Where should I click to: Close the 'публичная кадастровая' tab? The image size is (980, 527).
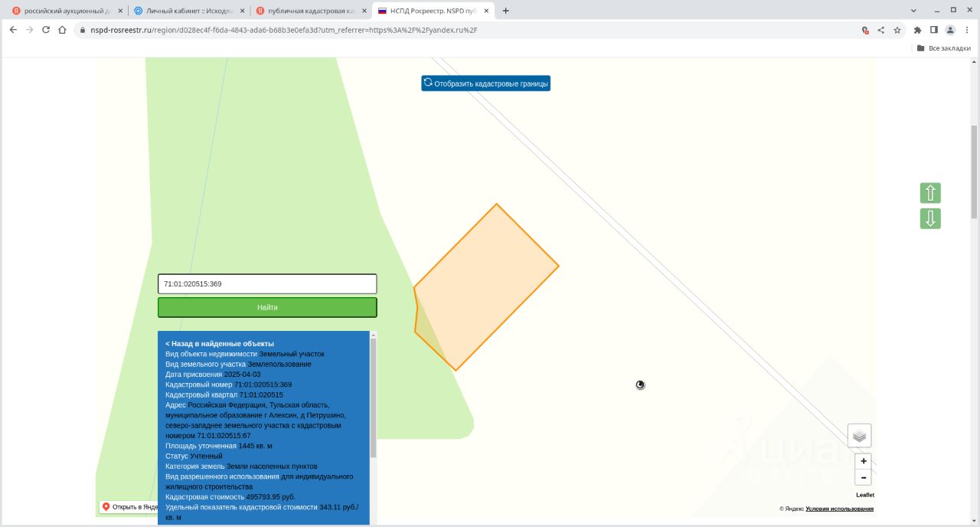[364, 11]
